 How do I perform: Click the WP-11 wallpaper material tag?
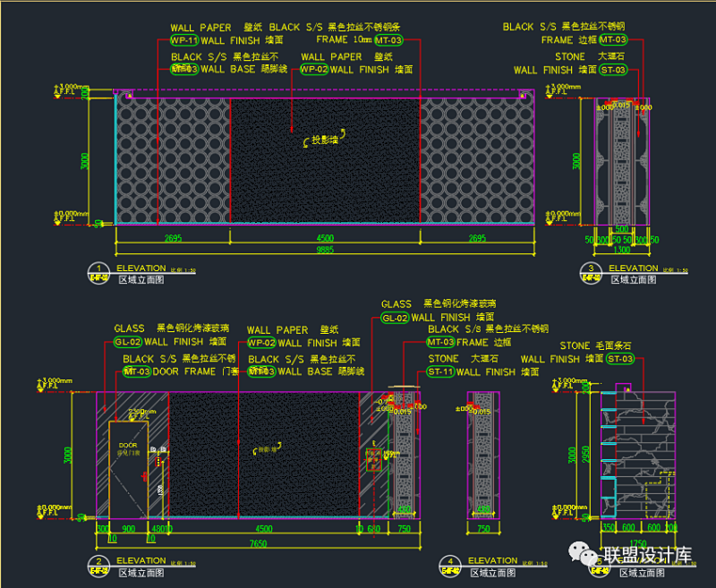(183, 40)
